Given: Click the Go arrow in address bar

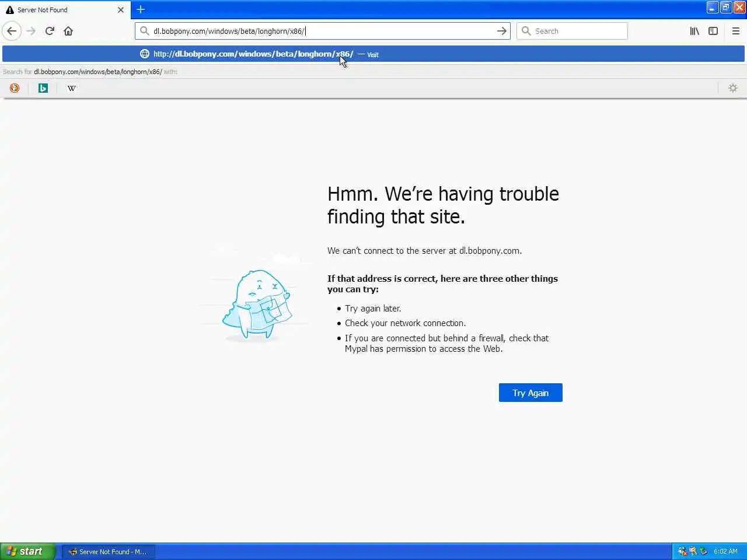Looking at the screenshot, I should point(502,31).
